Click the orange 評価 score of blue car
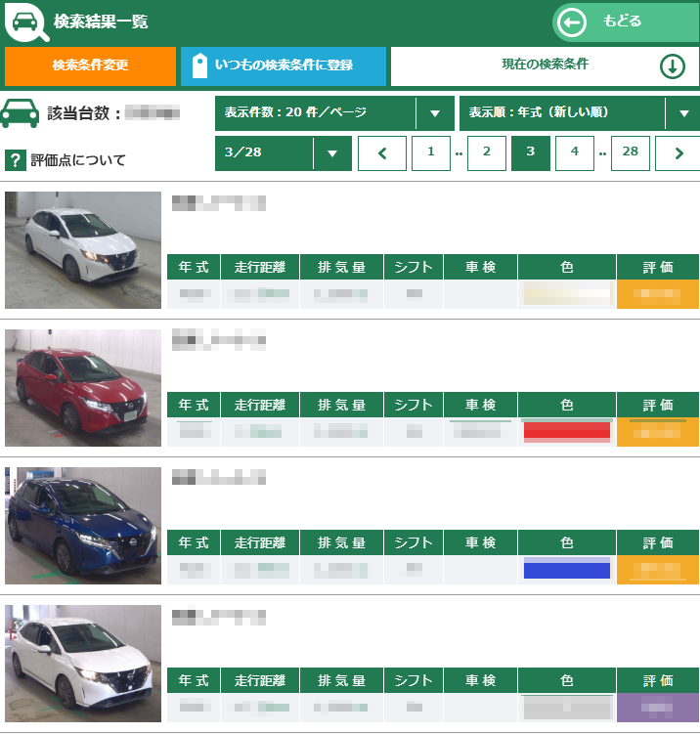This screenshot has width=700, height=734. pyautogui.click(x=658, y=570)
